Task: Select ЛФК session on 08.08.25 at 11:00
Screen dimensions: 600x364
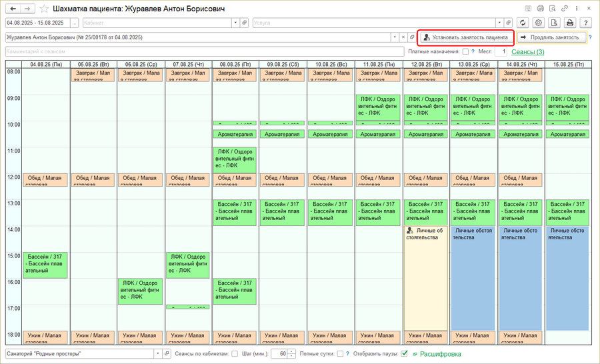Action: [235, 160]
